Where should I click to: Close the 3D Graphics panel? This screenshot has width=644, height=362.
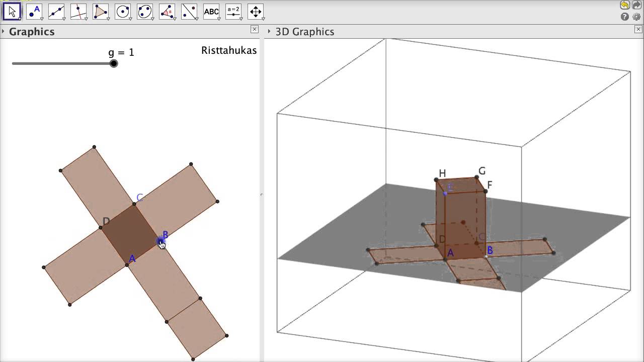pyautogui.click(x=638, y=29)
